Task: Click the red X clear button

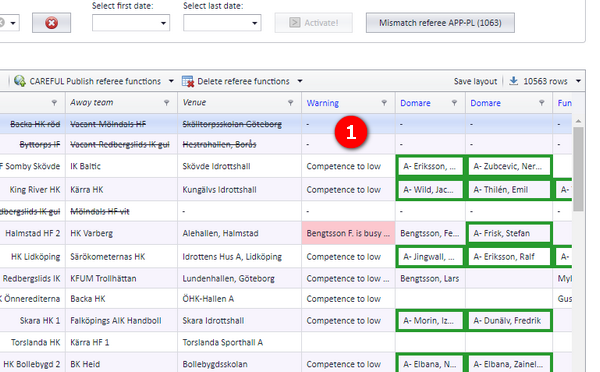Action: pyautogui.click(x=51, y=23)
